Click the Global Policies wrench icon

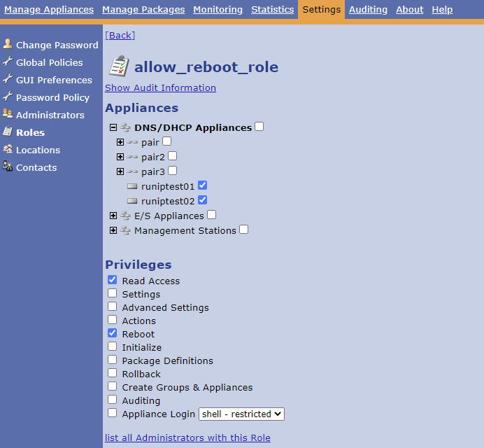pos(8,62)
